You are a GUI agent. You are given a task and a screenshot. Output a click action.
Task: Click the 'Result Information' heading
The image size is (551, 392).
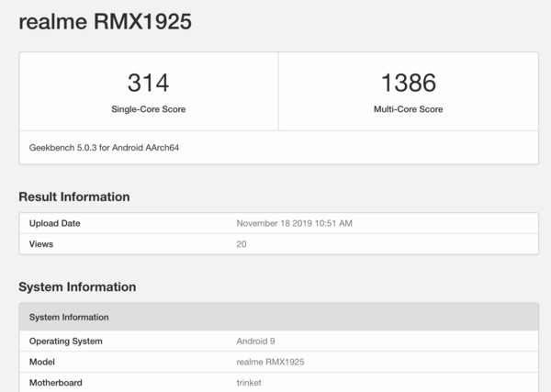pyautogui.click(x=74, y=196)
